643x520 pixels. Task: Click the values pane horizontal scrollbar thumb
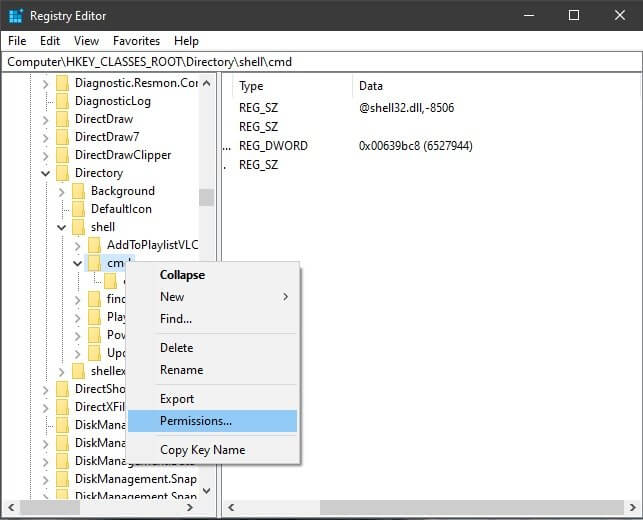tap(472, 508)
